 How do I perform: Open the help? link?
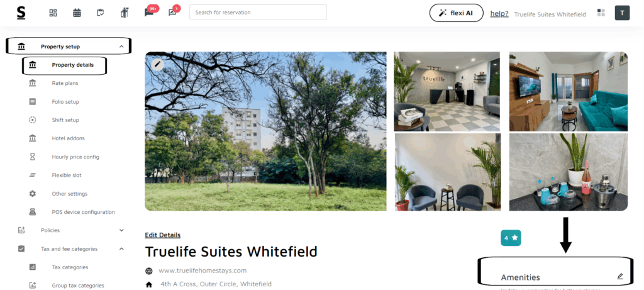[x=499, y=14]
